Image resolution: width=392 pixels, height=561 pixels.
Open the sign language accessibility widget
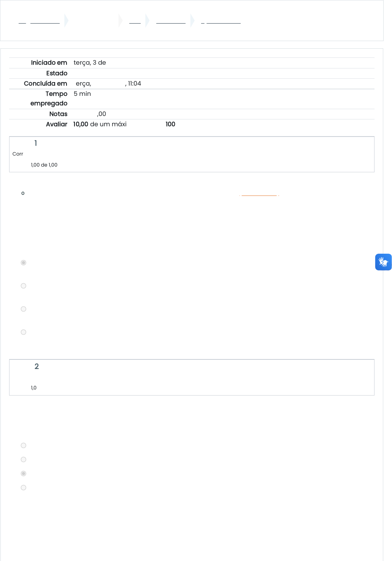(383, 262)
